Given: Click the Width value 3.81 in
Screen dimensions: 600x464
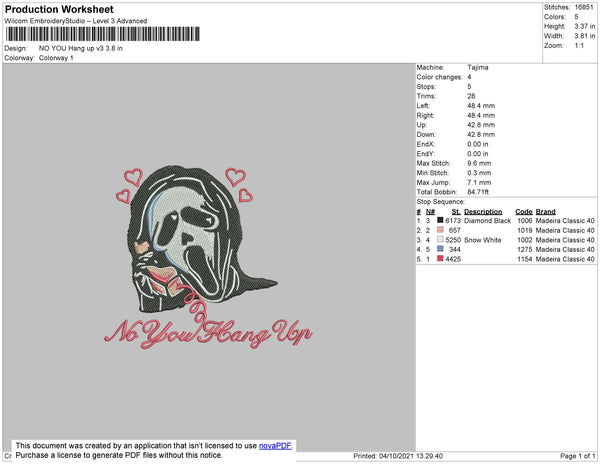Looking at the screenshot, I should tap(585, 36).
